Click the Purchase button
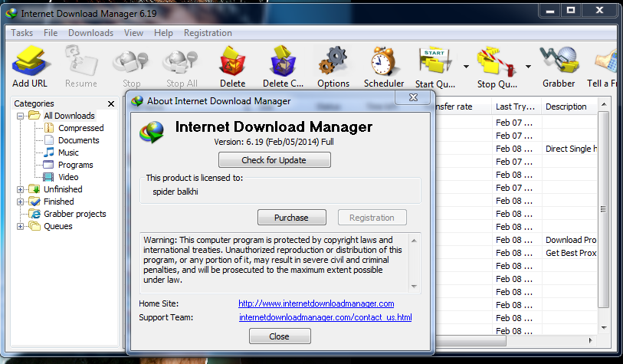623x364 pixels. (x=292, y=218)
